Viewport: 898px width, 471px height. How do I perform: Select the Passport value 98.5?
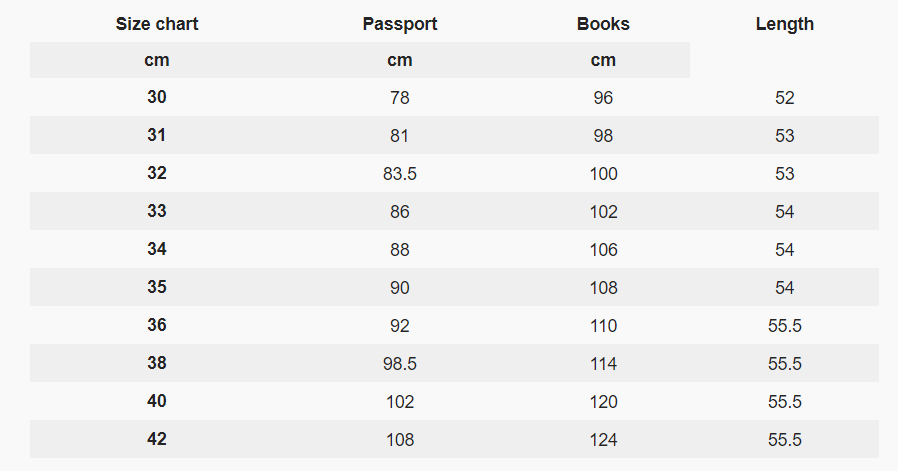point(400,364)
